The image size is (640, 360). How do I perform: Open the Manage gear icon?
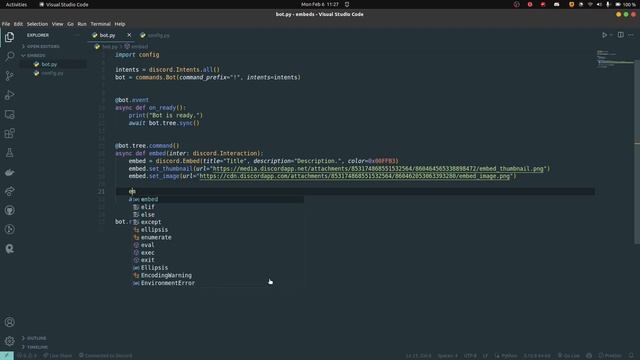(x=9, y=341)
